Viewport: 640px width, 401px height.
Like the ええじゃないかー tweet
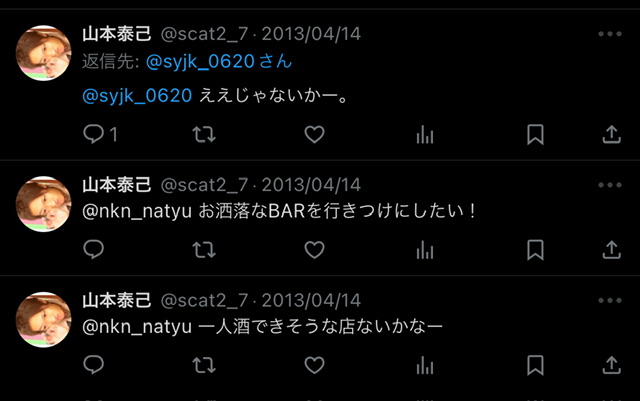(314, 134)
